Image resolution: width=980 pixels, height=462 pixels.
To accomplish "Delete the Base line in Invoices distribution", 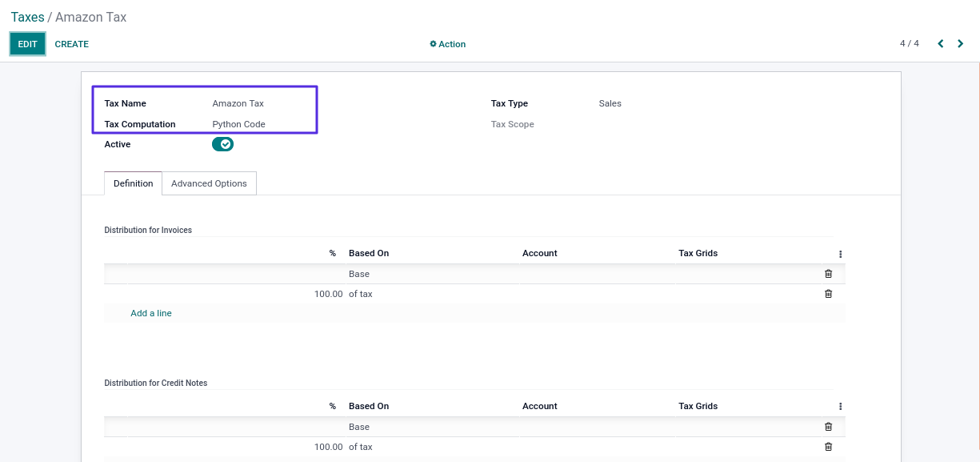I will point(828,274).
